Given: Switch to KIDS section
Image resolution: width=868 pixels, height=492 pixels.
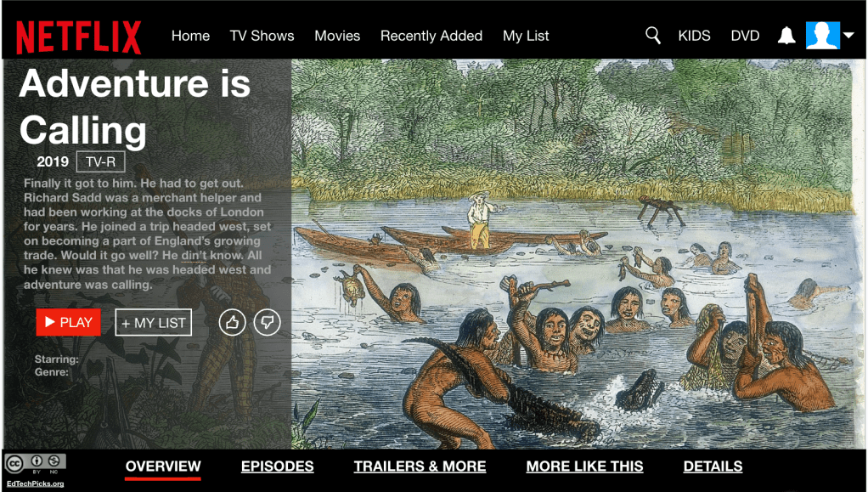Looking at the screenshot, I should (694, 36).
